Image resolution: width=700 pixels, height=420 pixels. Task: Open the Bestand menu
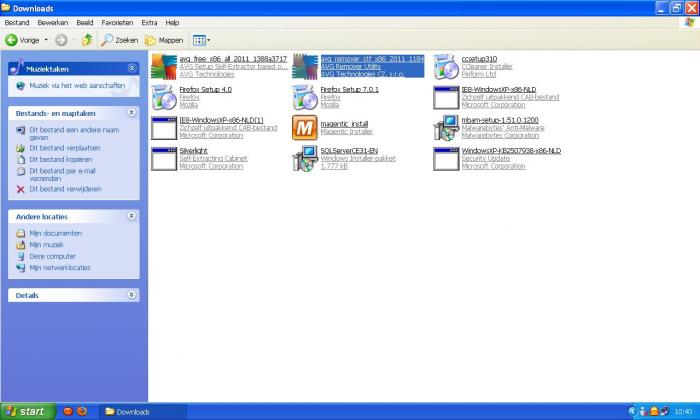coord(17,22)
